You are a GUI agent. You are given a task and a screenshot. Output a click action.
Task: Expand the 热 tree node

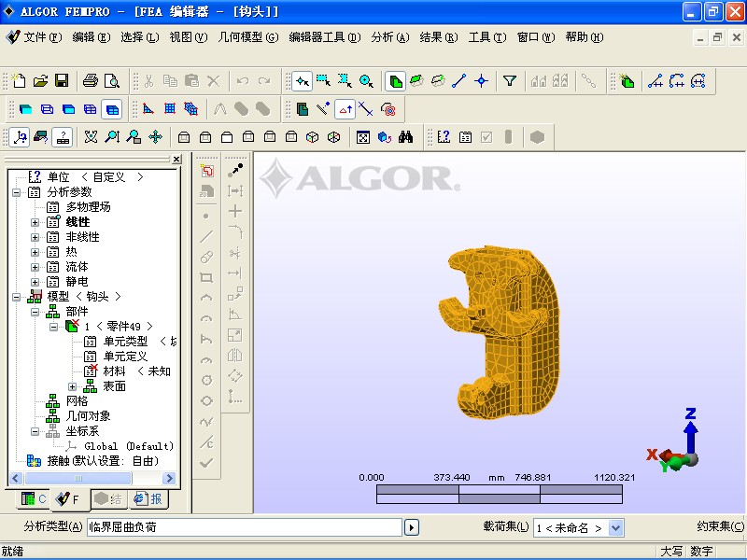pyautogui.click(x=35, y=252)
